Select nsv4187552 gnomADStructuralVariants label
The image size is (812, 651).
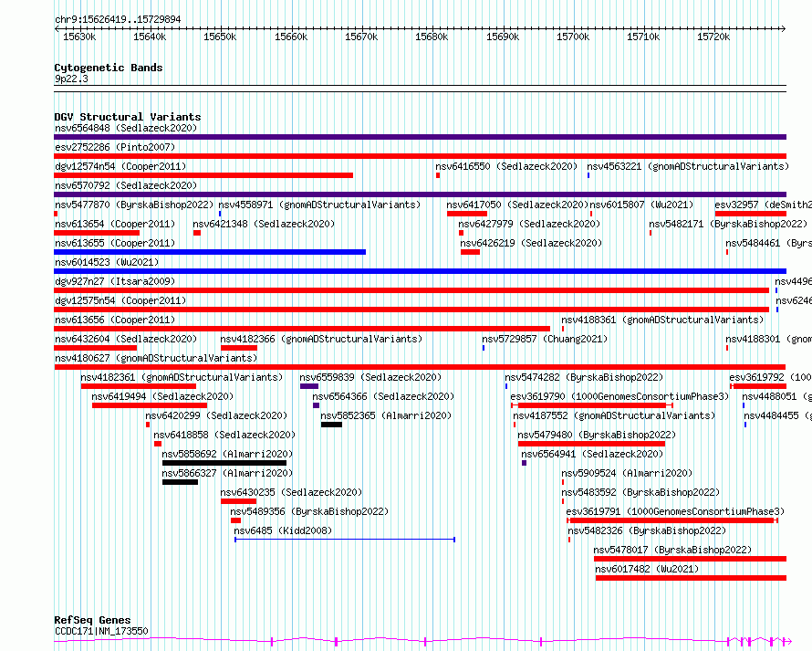pyautogui.click(x=614, y=415)
